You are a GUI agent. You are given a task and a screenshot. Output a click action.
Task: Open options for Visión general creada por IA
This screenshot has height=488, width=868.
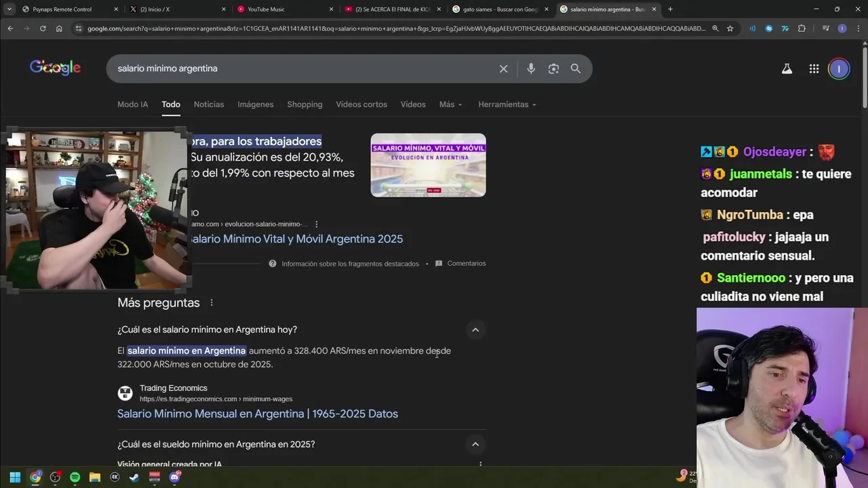(480, 465)
